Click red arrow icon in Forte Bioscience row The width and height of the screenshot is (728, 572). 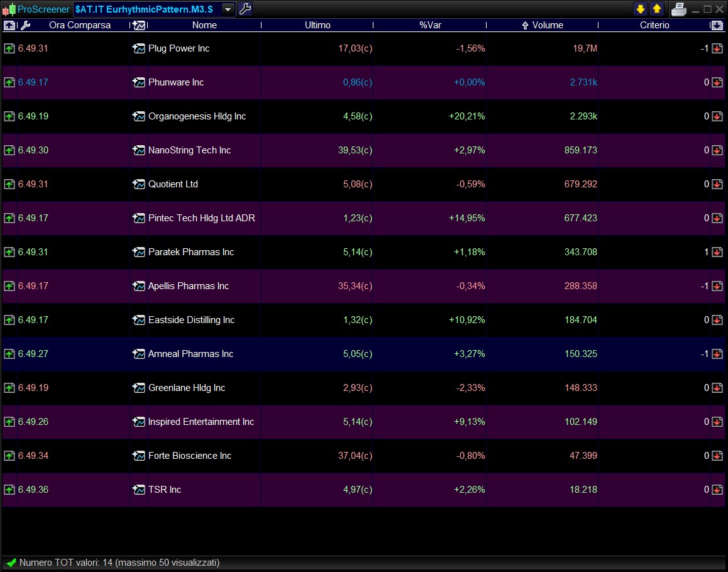coord(717,455)
